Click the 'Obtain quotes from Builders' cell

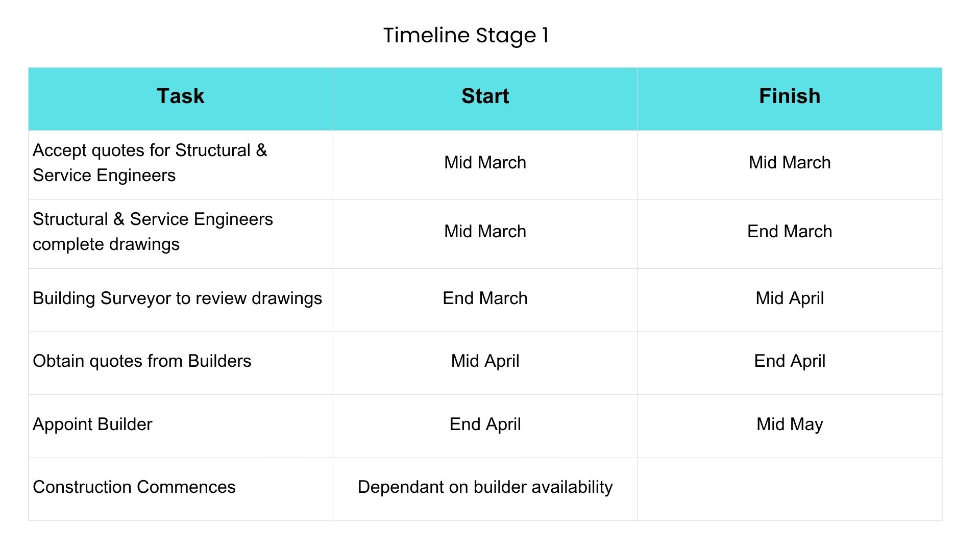(x=142, y=361)
